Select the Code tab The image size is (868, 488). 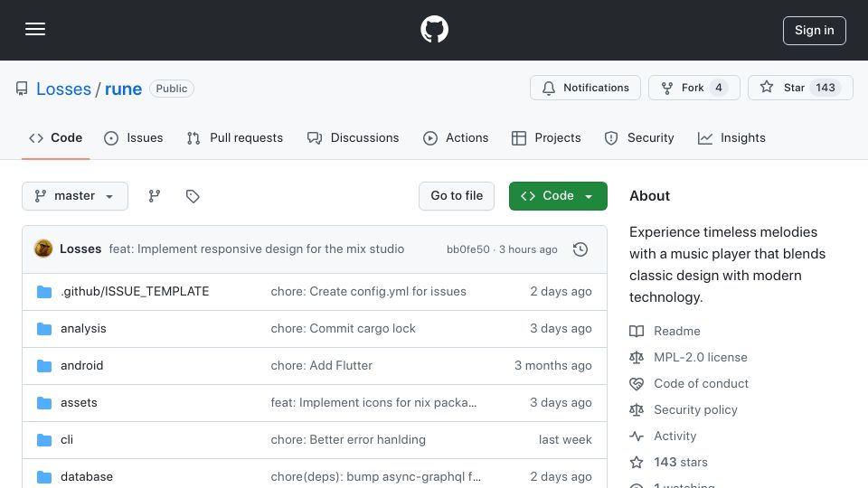pos(55,137)
